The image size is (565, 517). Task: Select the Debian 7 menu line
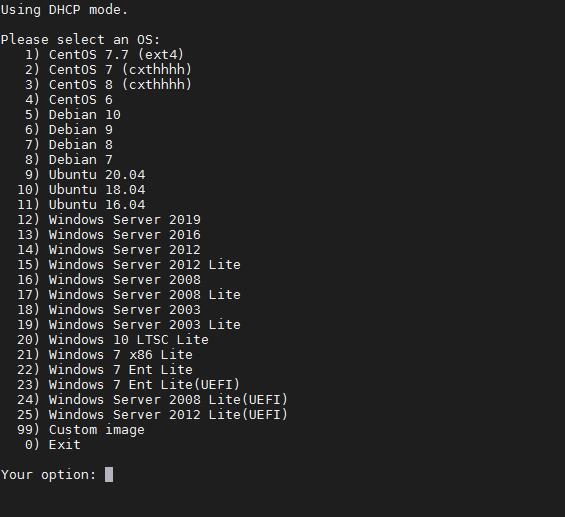(x=69, y=160)
